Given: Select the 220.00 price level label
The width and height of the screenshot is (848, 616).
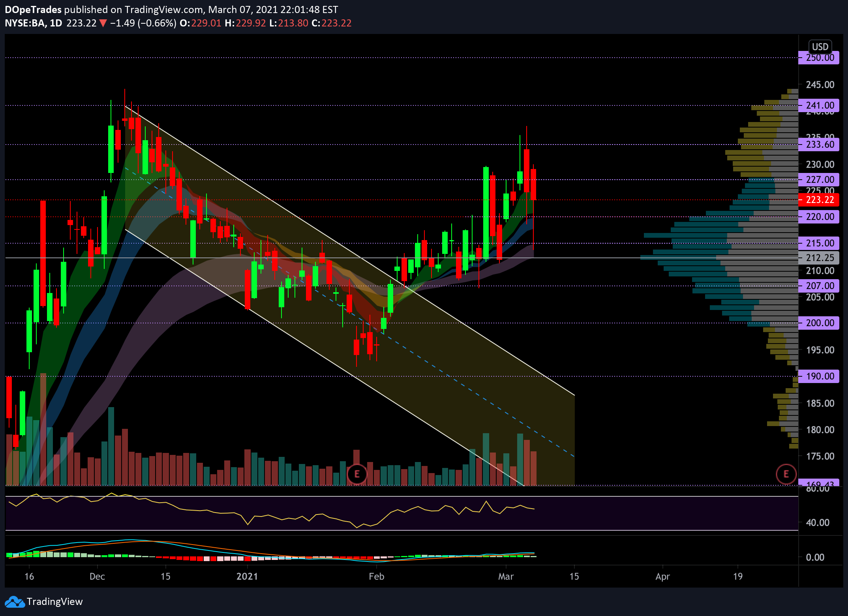Looking at the screenshot, I should (819, 217).
